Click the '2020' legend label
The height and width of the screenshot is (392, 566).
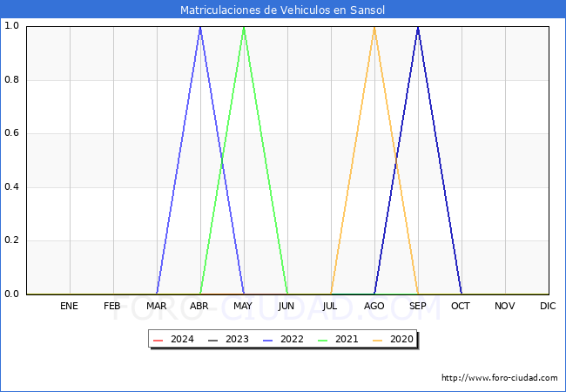401,340
